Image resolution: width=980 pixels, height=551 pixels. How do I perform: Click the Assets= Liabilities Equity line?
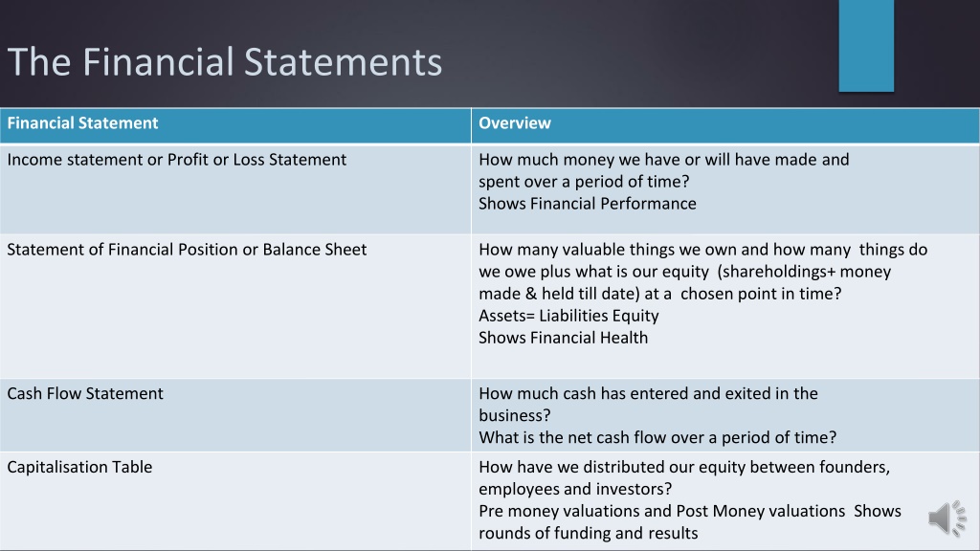pyautogui.click(x=568, y=316)
